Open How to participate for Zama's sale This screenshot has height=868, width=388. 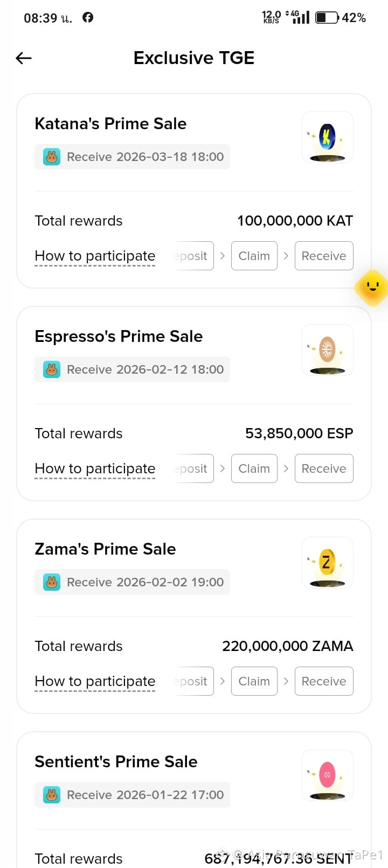click(95, 682)
